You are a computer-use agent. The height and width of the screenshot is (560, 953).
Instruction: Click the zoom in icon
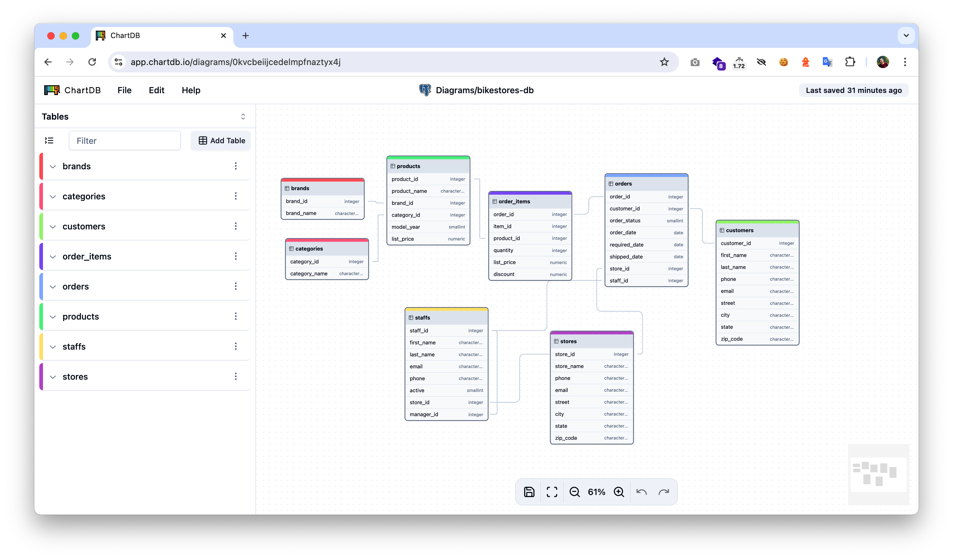(619, 492)
